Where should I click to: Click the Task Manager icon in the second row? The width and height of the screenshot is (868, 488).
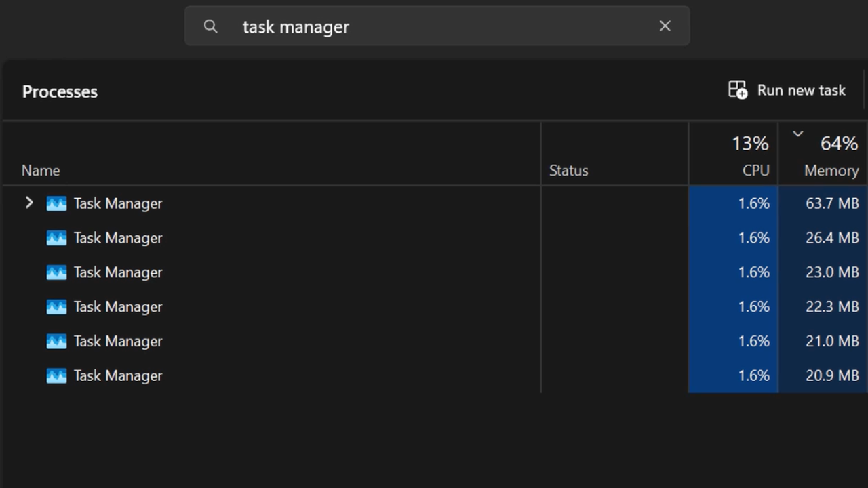[56, 238]
